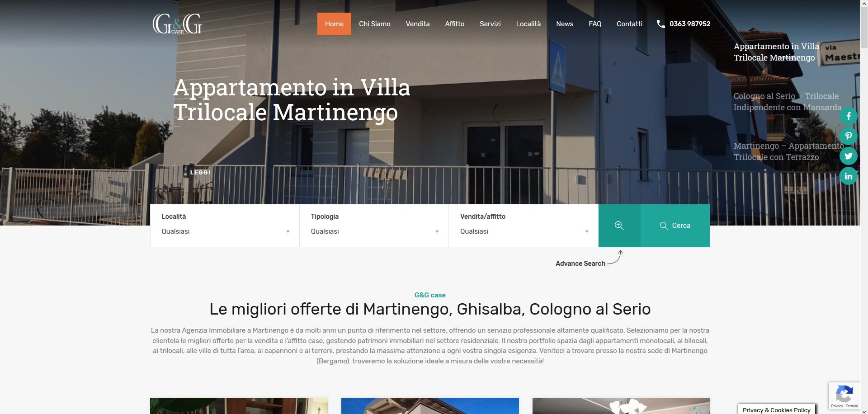Open the Vendita menu item
Screen dimensions: 868x414
(418, 24)
